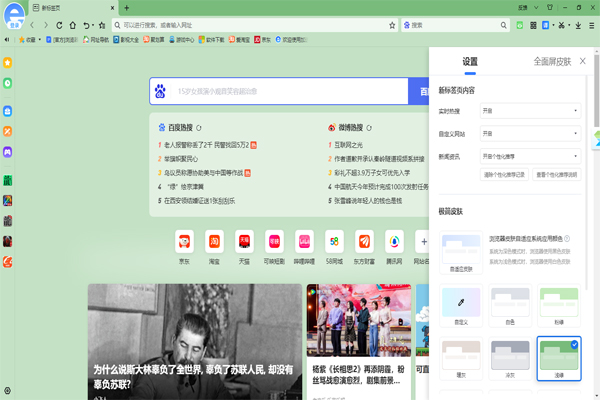This screenshot has height=400, width=600.
Task: Open the 天猫 shortcut icon
Action: coord(244,241)
